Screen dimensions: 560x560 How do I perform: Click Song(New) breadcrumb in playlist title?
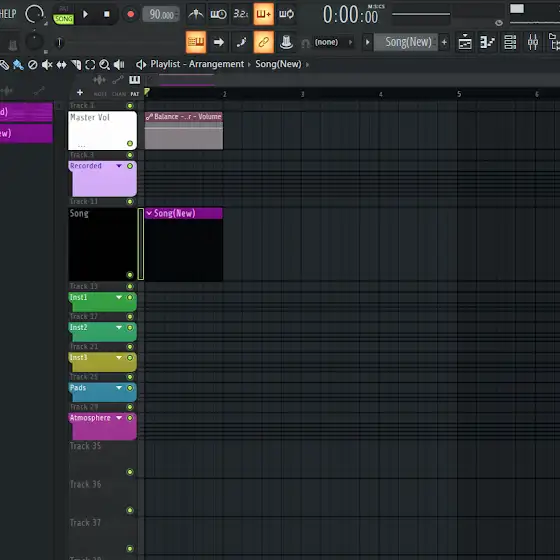[x=278, y=64]
